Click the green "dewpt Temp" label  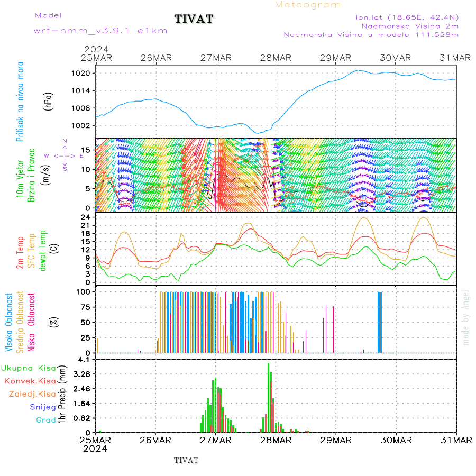43,251
